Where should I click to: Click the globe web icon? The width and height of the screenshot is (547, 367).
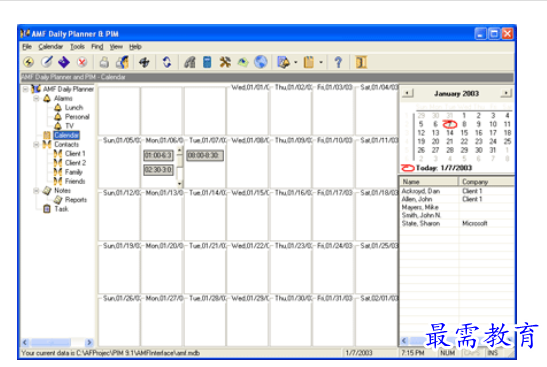click(261, 62)
